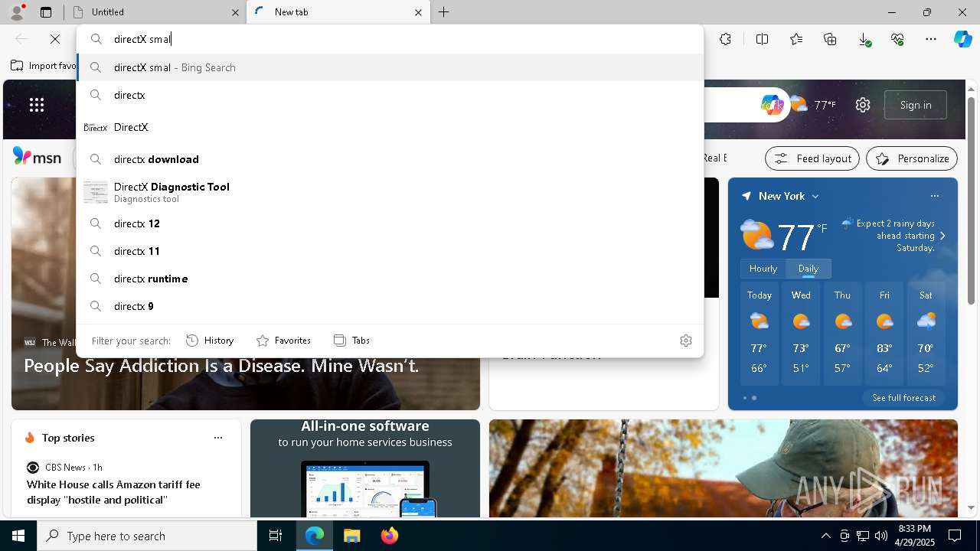Open the volume control tray icon

click(x=881, y=536)
